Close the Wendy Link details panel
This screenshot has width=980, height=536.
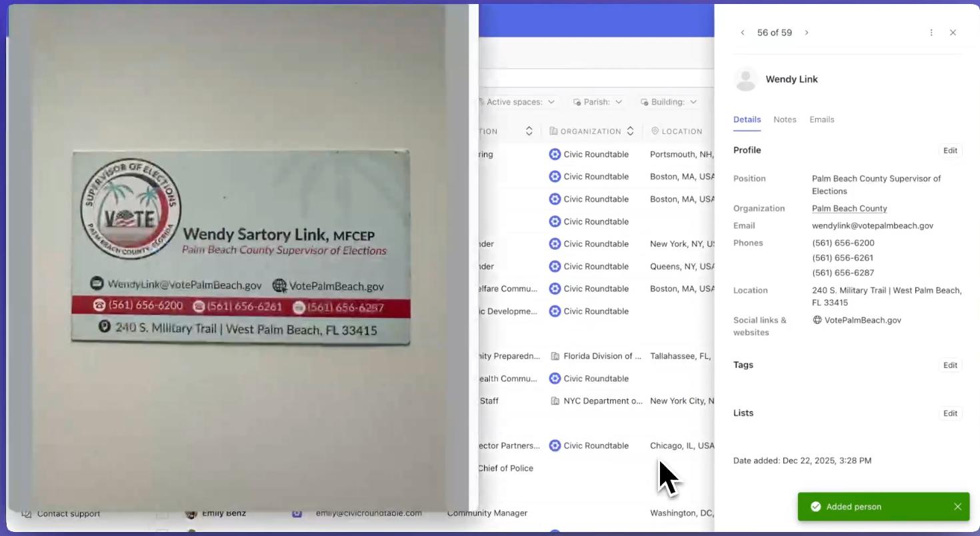click(953, 33)
